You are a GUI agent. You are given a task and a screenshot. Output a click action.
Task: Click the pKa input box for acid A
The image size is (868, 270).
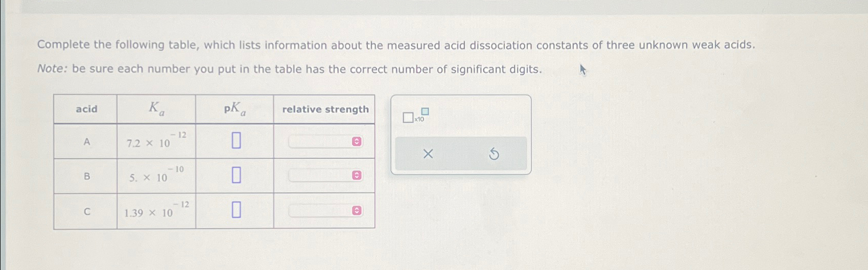pos(236,140)
